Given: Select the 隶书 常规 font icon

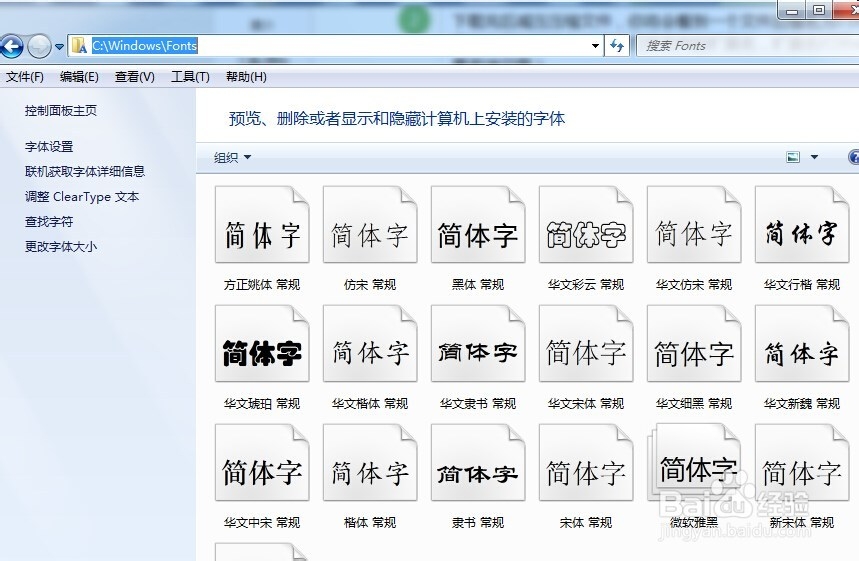Looking at the screenshot, I should (x=478, y=462).
